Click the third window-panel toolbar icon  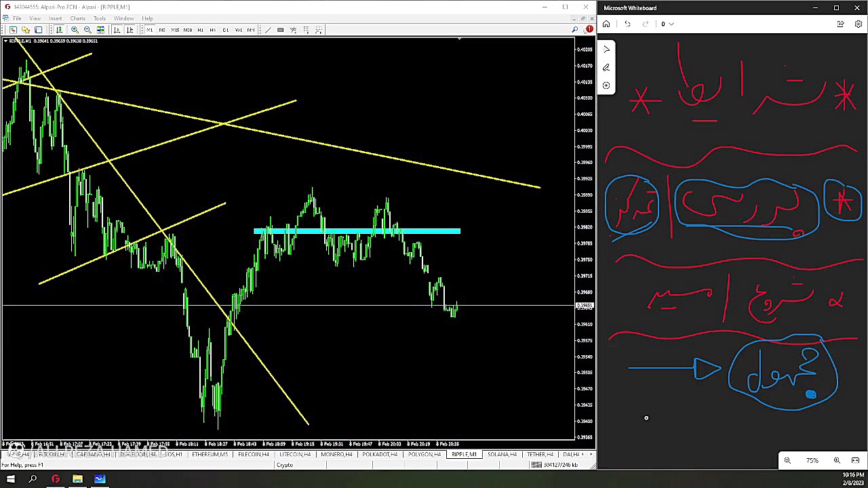(39, 30)
